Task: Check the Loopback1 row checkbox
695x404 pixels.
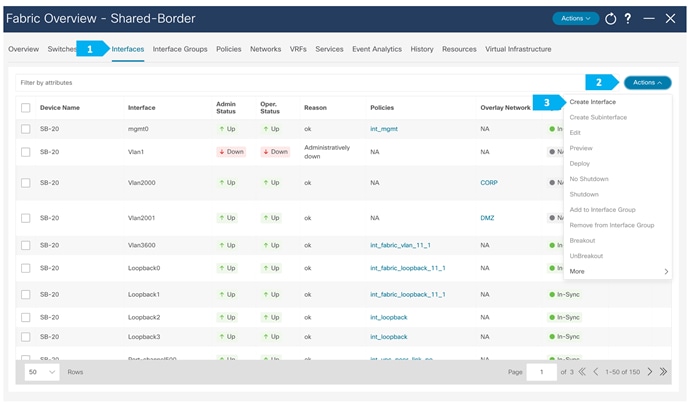Action: [26, 294]
